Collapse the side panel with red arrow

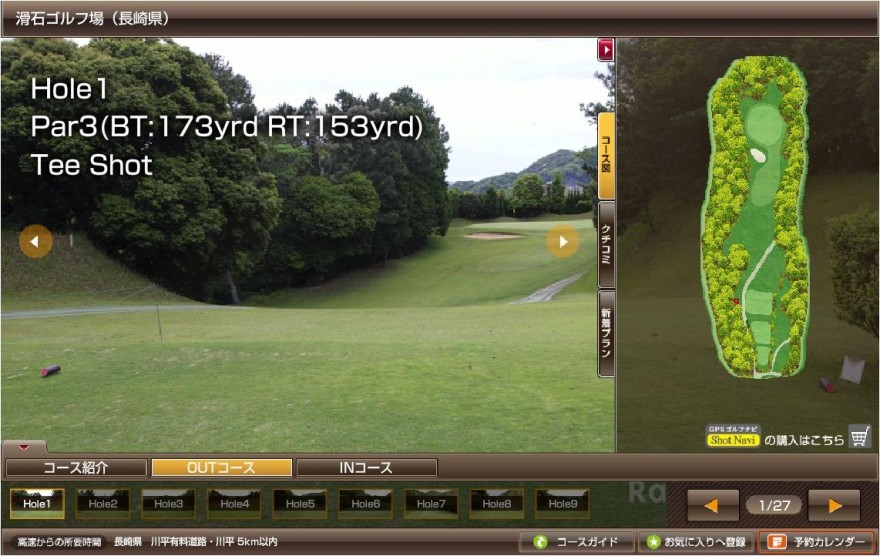[x=605, y=49]
